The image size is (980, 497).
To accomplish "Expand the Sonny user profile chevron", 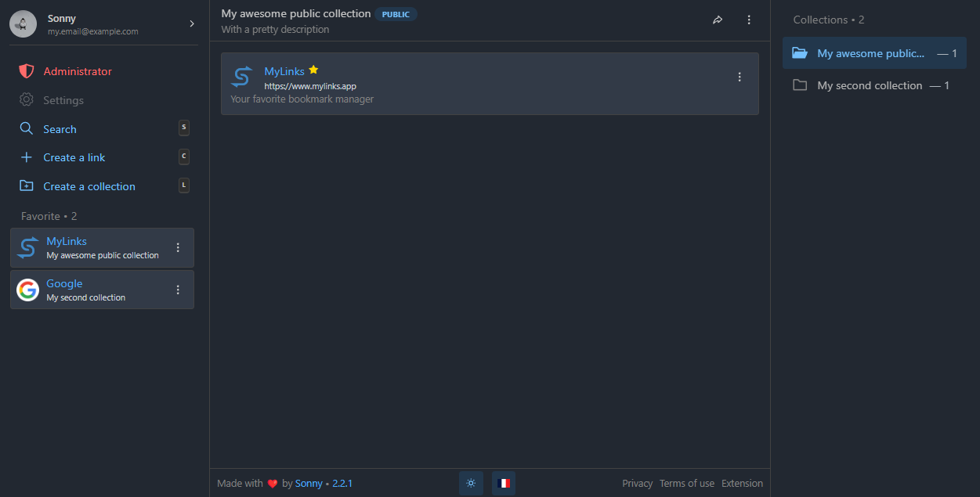I will point(192,24).
